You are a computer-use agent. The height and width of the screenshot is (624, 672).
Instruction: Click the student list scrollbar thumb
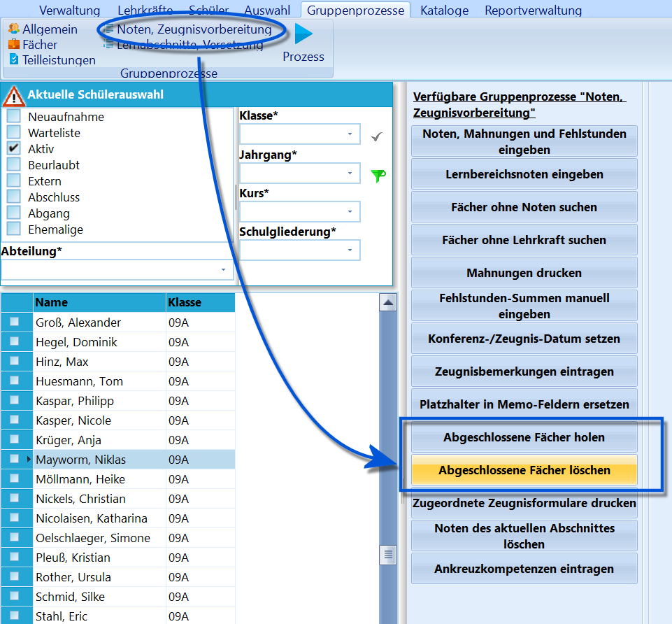point(388,555)
